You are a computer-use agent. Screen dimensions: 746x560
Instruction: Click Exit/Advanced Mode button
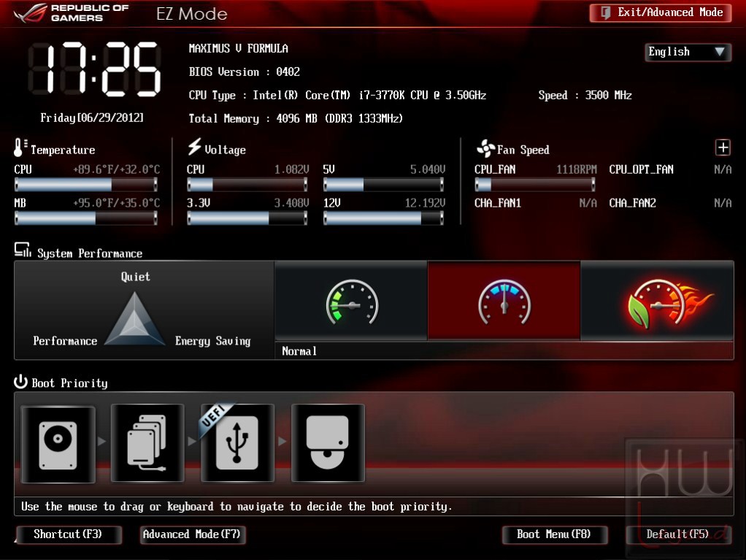pos(661,13)
